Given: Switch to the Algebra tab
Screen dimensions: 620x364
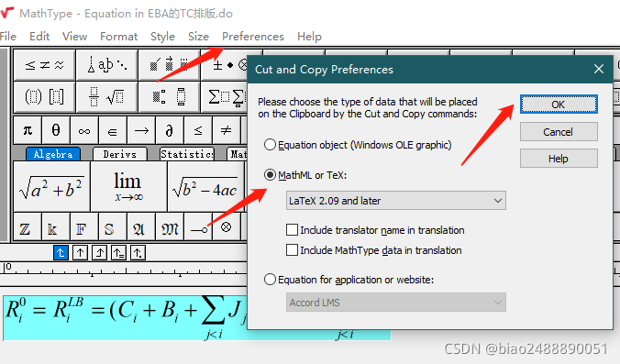Looking at the screenshot, I should point(53,154).
